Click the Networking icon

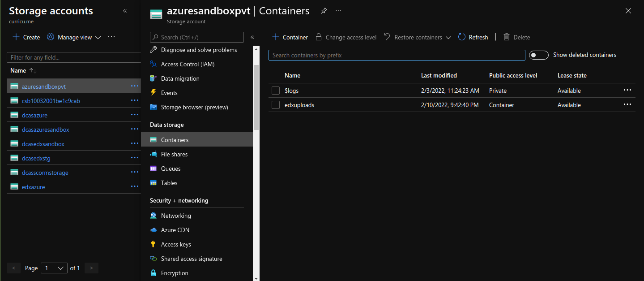tap(154, 216)
